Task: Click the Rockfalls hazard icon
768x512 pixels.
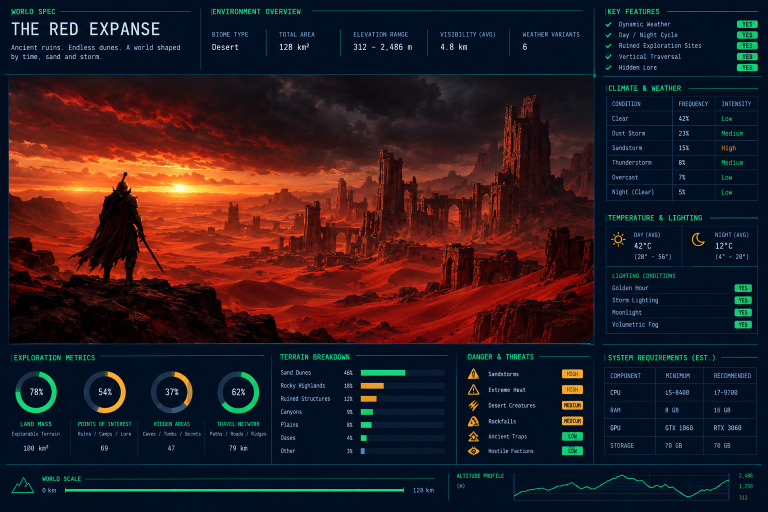Action: click(473, 421)
